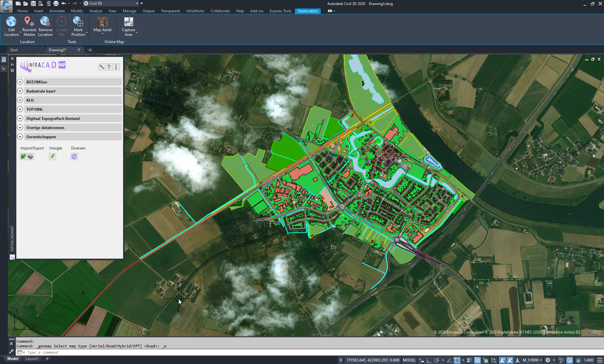Click Remove Location in the ribbon

click(45, 22)
